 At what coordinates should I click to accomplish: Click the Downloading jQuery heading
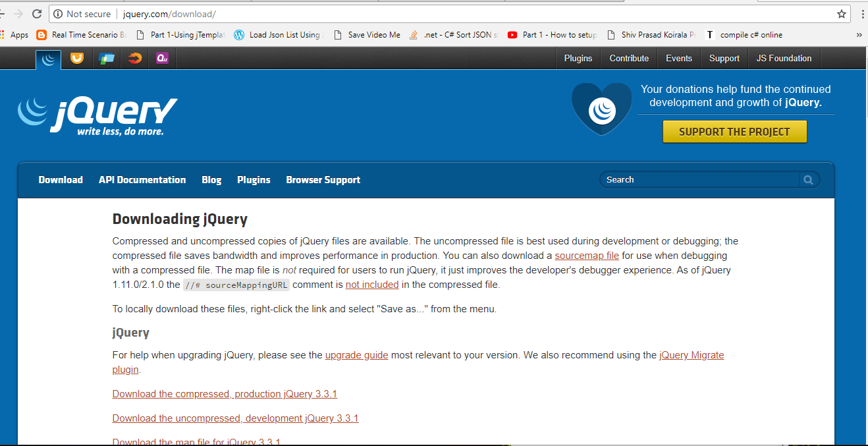[180, 219]
